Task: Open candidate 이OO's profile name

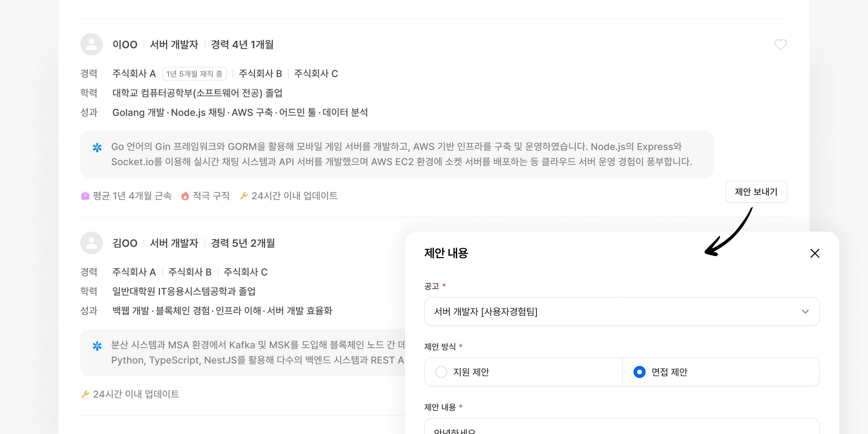Action: [125, 44]
